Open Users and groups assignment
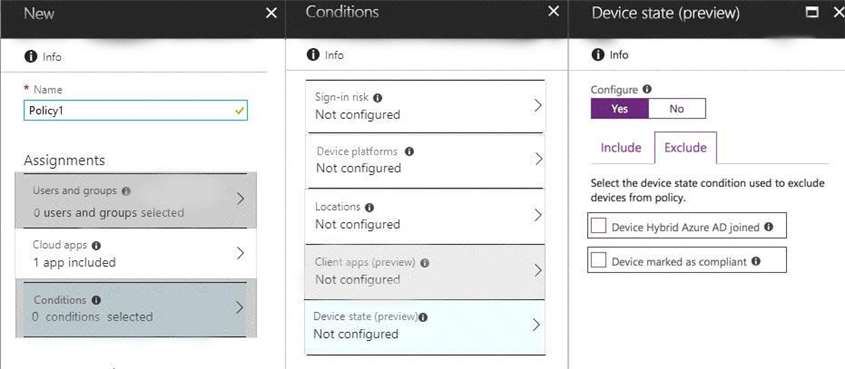The width and height of the screenshot is (845, 369). coord(136,200)
